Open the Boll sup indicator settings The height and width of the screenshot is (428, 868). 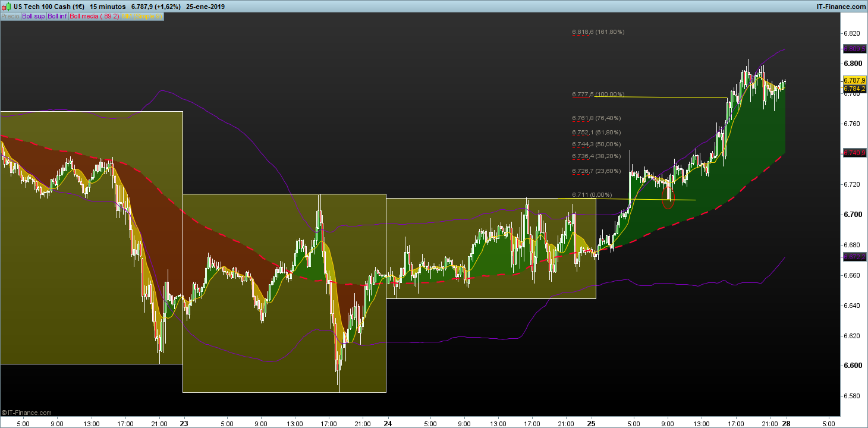click(33, 17)
